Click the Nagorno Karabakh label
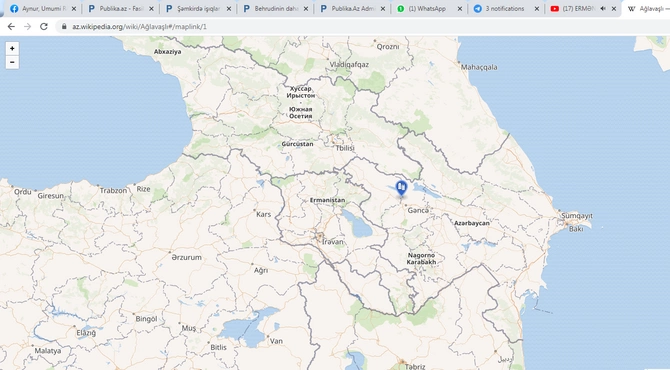Screen dimensions: 670x370 coord(421,258)
